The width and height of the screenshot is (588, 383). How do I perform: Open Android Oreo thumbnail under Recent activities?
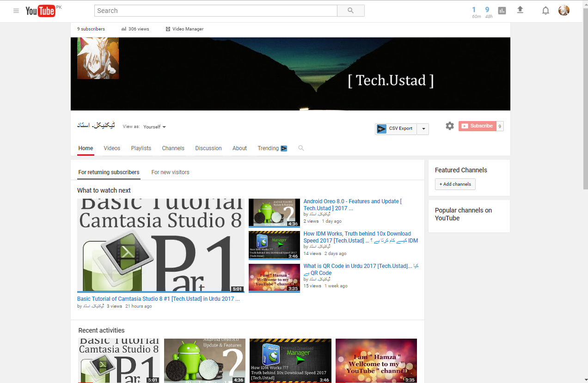205,361
